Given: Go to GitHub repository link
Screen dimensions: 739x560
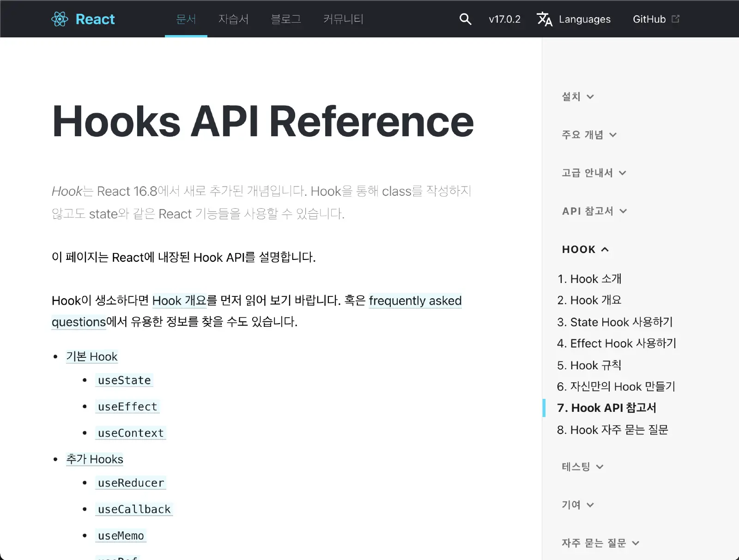Looking at the screenshot, I should pos(649,19).
